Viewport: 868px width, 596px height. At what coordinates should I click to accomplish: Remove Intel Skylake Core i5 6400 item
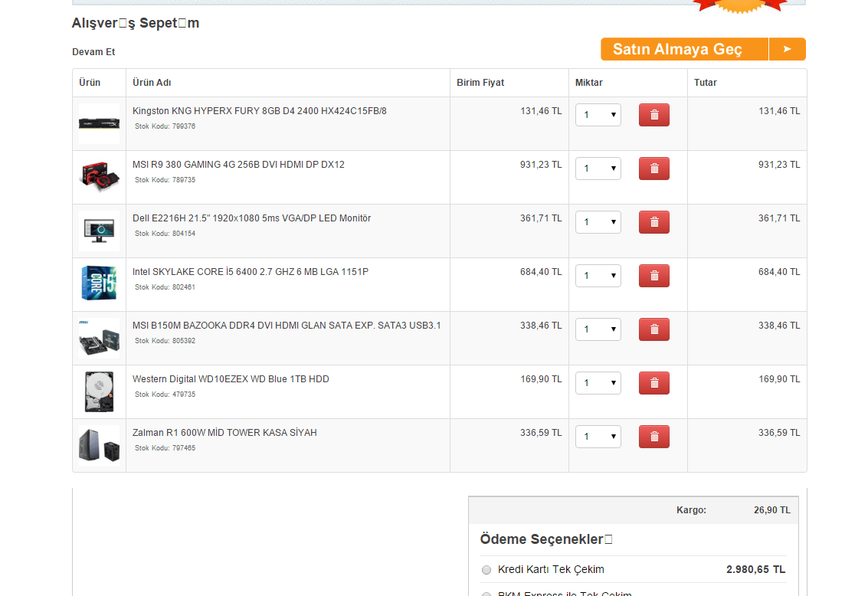coord(653,276)
